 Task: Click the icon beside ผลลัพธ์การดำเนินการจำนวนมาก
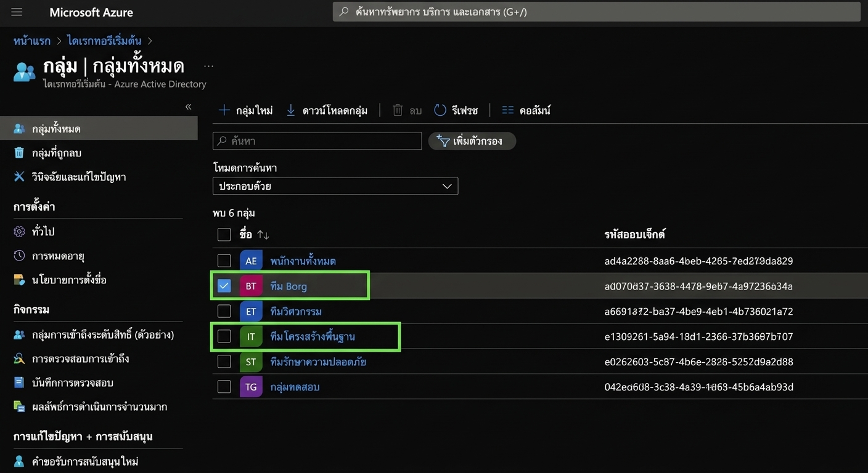[20, 406]
